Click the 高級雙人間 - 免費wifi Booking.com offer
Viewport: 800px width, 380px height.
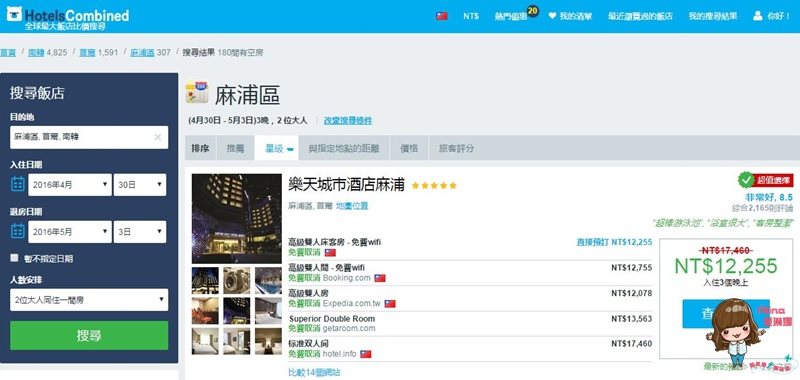pyautogui.click(x=470, y=273)
